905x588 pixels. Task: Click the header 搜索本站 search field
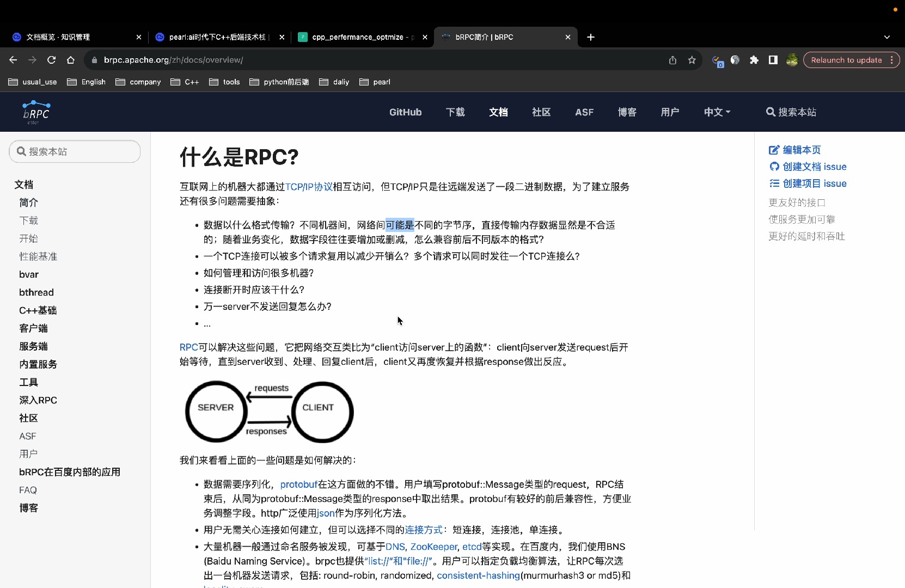pos(792,112)
